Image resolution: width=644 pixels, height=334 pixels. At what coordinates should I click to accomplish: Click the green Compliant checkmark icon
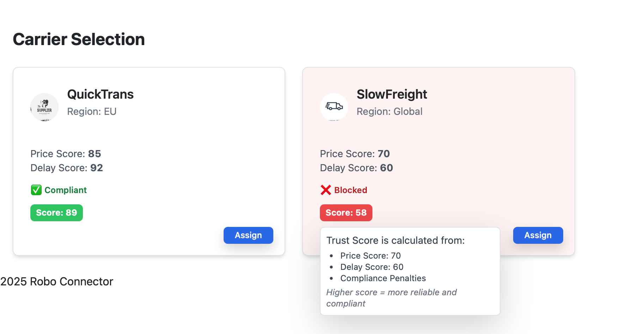pyautogui.click(x=36, y=190)
